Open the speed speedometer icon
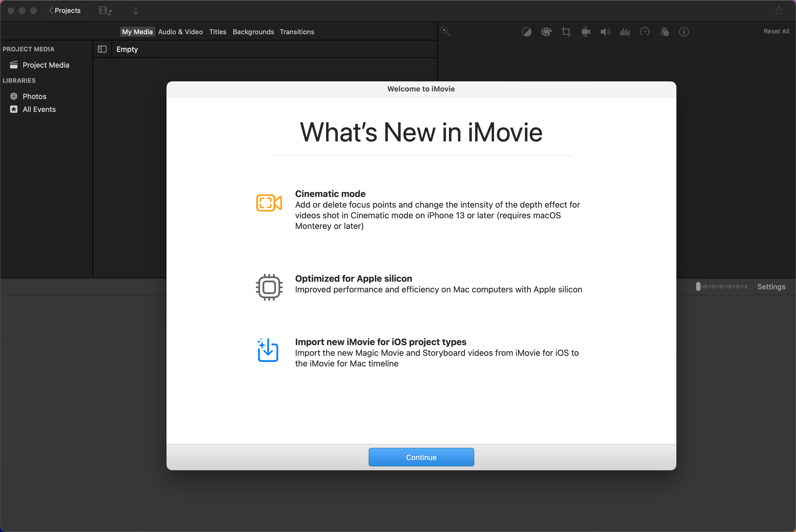This screenshot has width=796, height=532. 644,32
